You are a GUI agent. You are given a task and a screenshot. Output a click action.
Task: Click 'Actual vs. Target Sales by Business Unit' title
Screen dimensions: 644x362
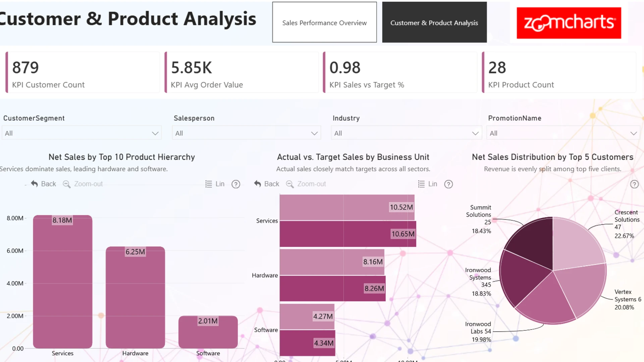coord(353,157)
